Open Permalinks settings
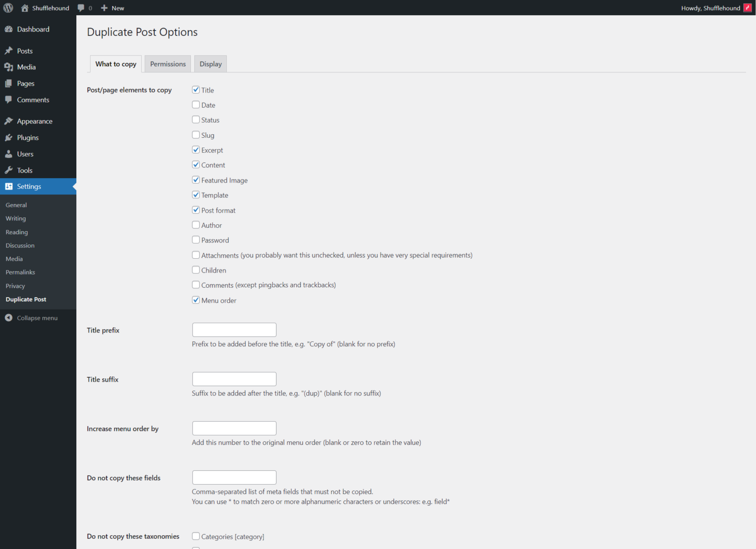Image resolution: width=756 pixels, height=549 pixels. tap(20, 272)
